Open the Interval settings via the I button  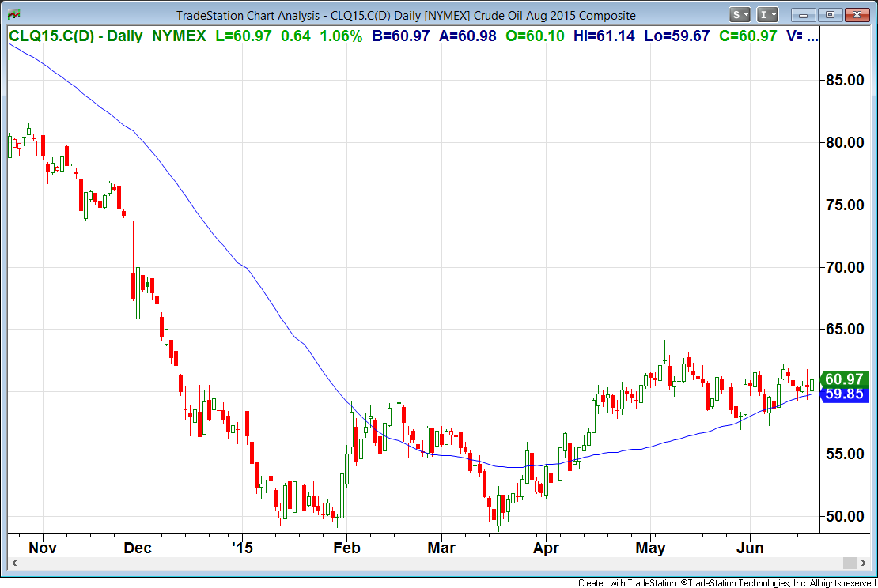point(764,15)
